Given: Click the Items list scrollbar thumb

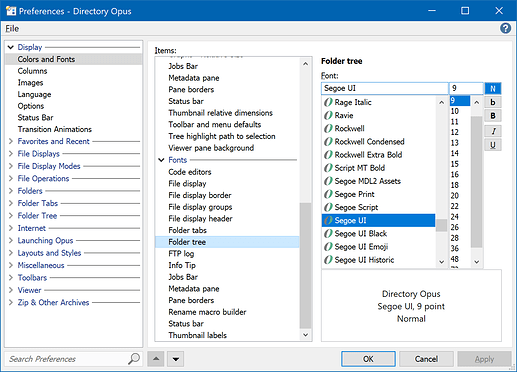Looking at the screenshot, I should [305, 266].
